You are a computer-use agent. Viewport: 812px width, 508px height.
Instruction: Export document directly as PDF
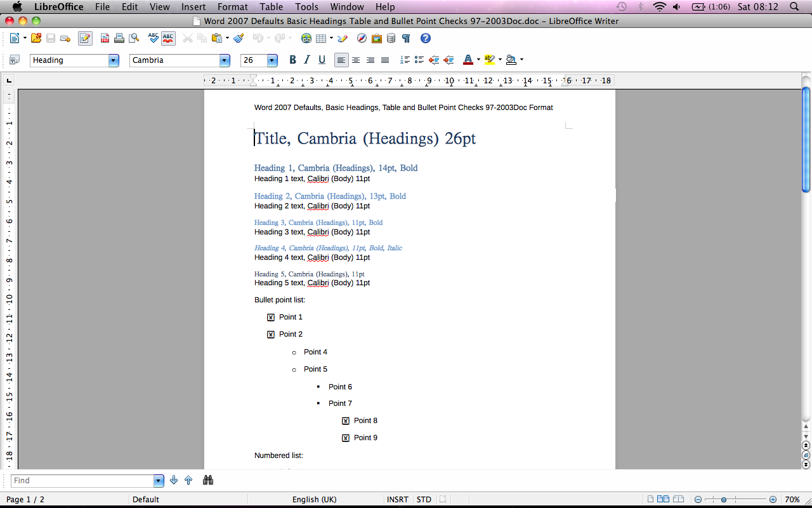click(x=105, y=39)
